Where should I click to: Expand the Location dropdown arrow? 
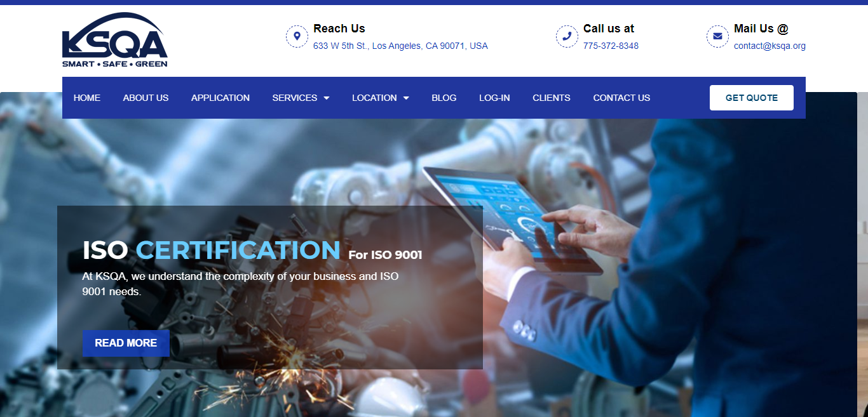click(406, 98)
